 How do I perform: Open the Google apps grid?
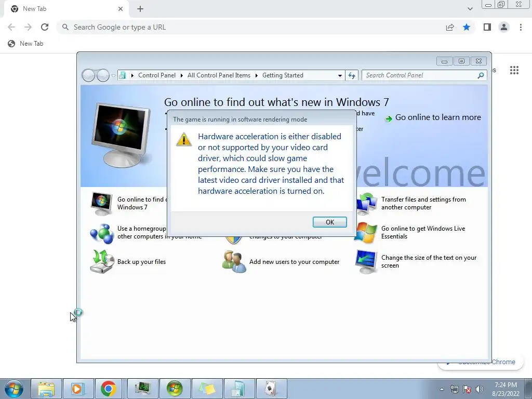pos(514,70)
